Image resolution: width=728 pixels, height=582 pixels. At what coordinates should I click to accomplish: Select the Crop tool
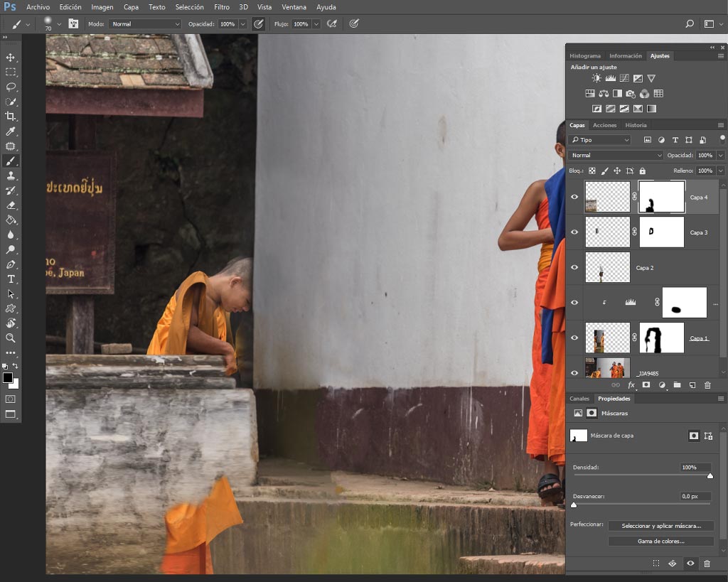click(10, 117)
